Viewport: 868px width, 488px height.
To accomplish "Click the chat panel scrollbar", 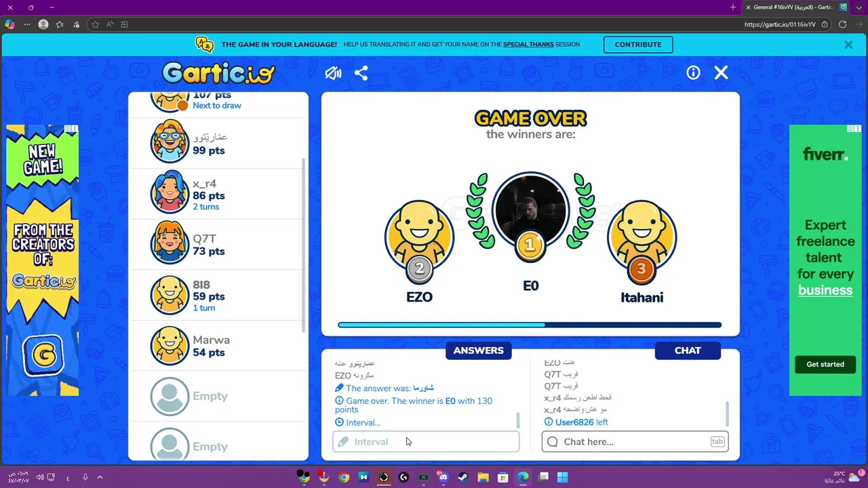I will pyautogui.click(x=728, y=413).
